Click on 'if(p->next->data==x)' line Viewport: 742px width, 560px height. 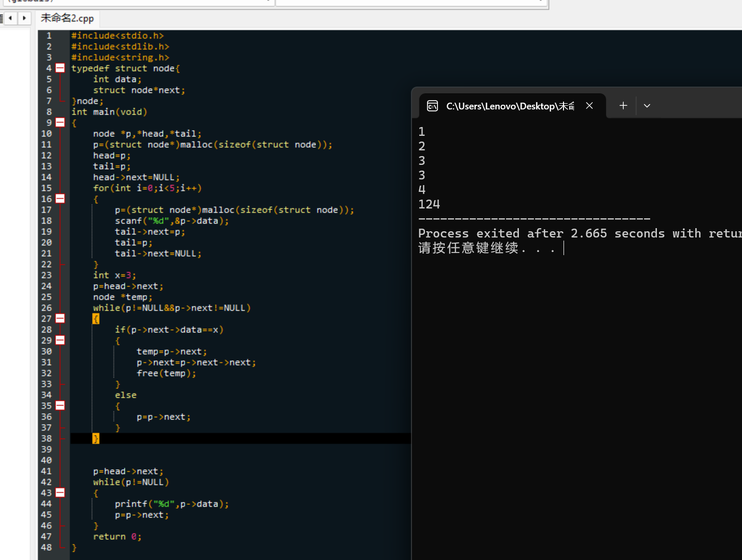point(169,330)
